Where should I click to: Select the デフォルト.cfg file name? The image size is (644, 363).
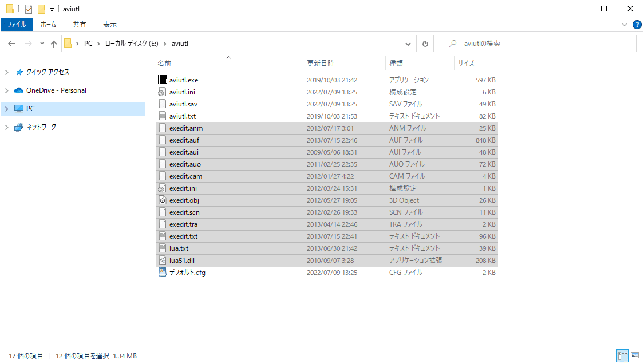coord(187,273)
